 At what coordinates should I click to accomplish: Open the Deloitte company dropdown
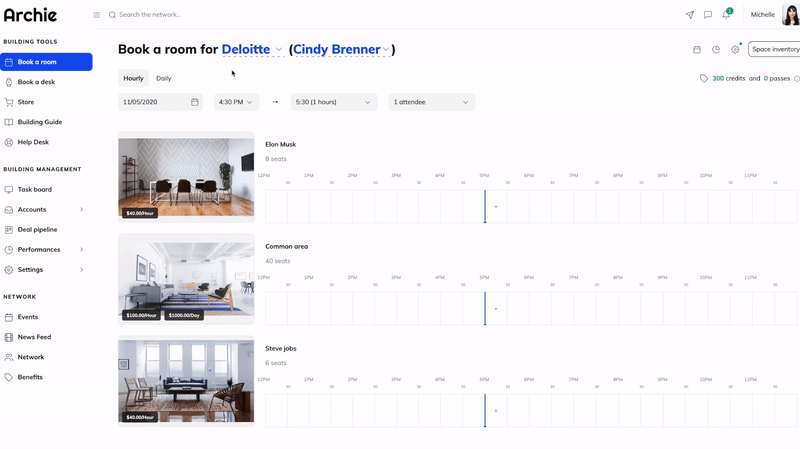252,49
